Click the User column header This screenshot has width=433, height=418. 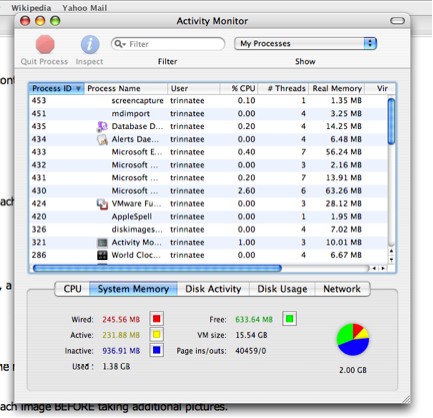[194, 88]
